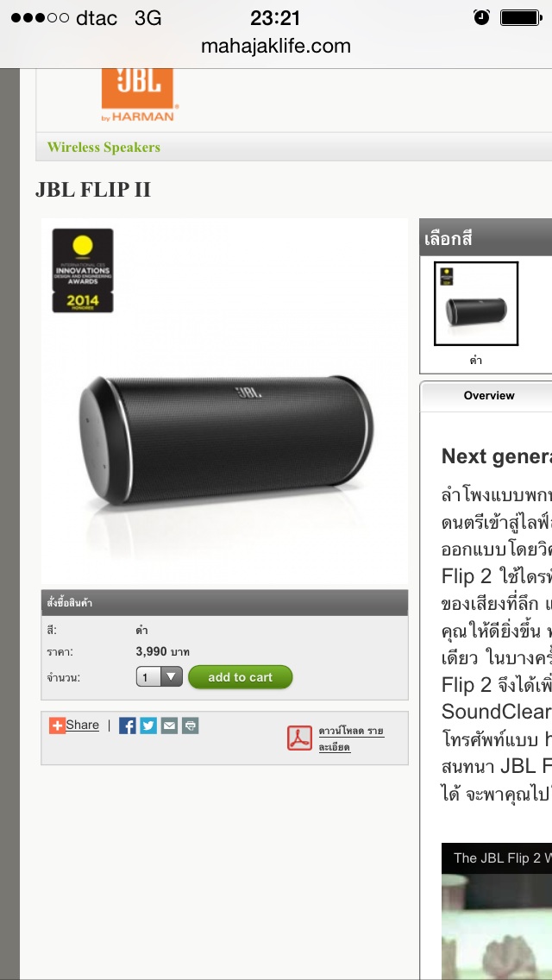
Task: Click the email share envelope icon
Action: coord(169,726)
